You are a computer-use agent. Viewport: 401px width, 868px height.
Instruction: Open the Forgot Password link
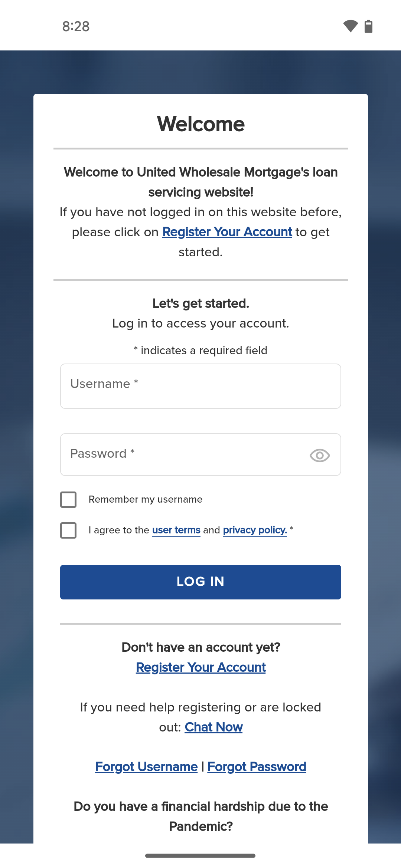(x=257, y=767)
